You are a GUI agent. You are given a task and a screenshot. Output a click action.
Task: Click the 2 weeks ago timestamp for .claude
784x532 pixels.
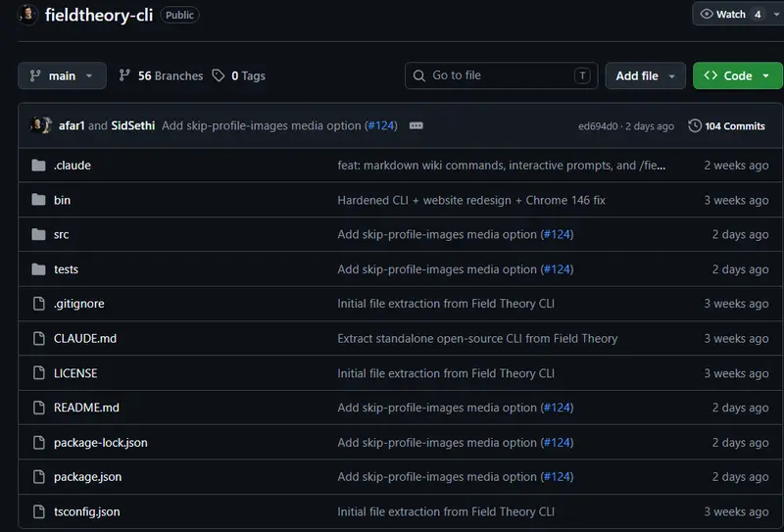736,165
